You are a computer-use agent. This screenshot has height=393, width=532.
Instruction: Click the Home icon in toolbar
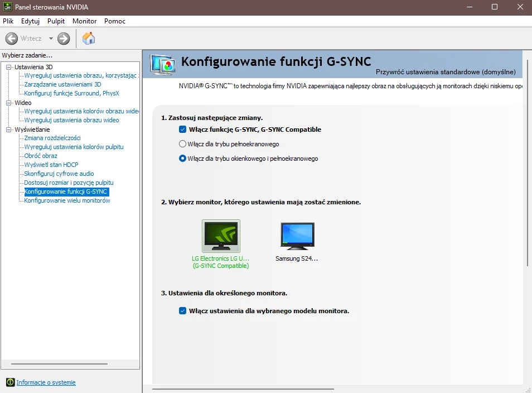[x=89, y=39]
